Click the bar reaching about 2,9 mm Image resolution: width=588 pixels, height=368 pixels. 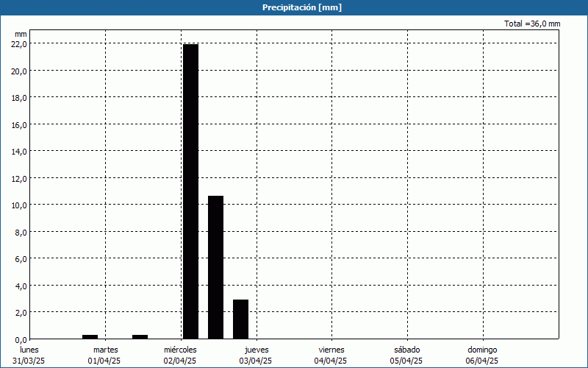(x=240, y=319)
